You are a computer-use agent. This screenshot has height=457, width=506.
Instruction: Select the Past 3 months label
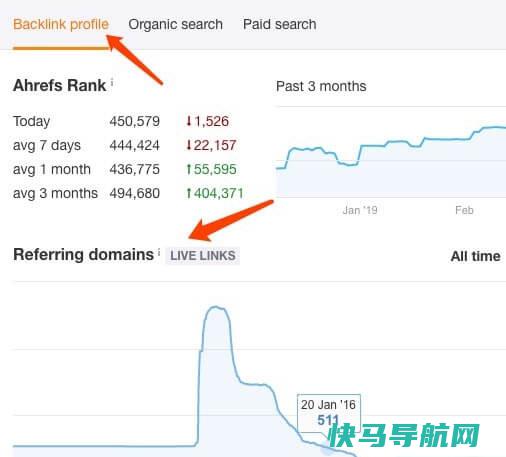pyautogui.click(x=321, y=86)
